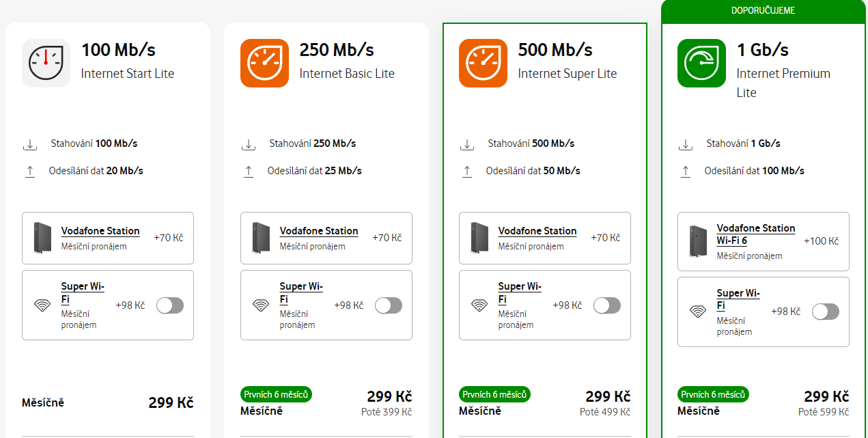Click the 250 Mb/s orange speed icon
This screenshot has height=438, width=868.
tap(264, 63)
